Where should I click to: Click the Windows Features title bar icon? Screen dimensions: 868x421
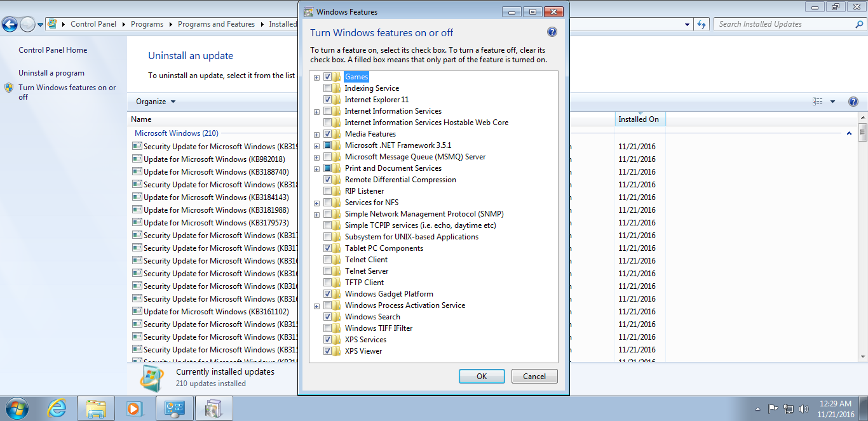[x=308, y=11]
